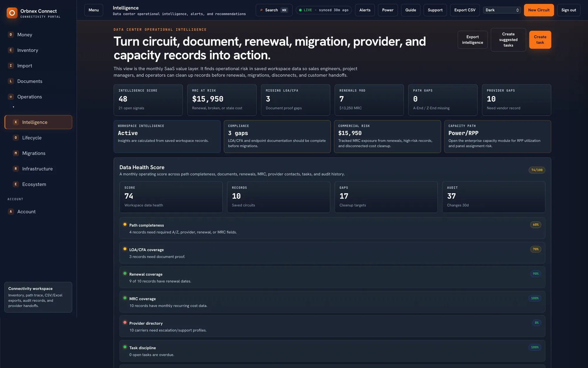Click the 74/100 health score badge
The width and height of the screenshot is (588, 368).
click(x=537, y=170)
